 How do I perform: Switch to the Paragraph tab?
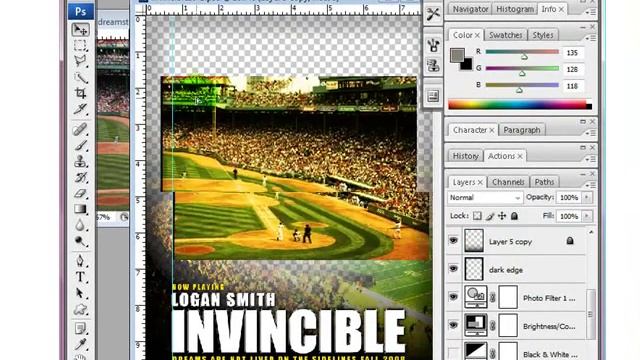coord(522,130)
